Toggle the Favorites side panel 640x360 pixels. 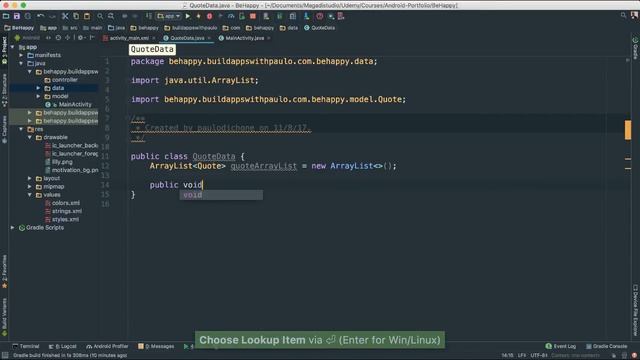click(x=4, y=271)
